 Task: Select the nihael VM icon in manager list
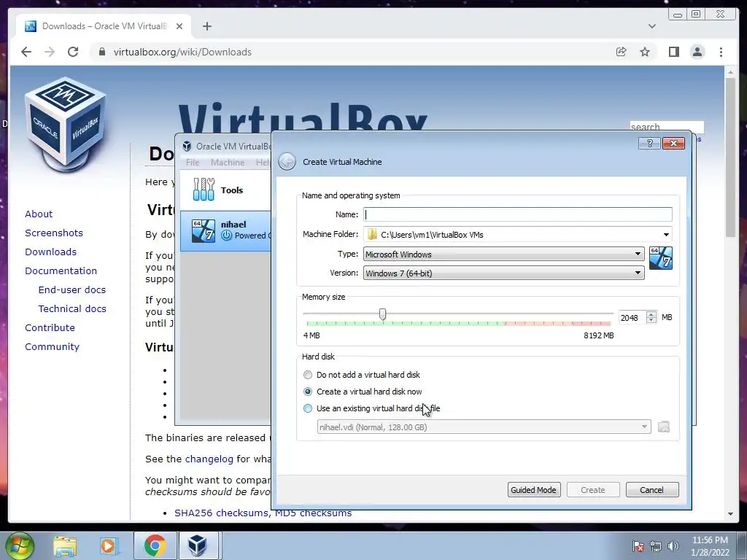[x=204, y=231]
